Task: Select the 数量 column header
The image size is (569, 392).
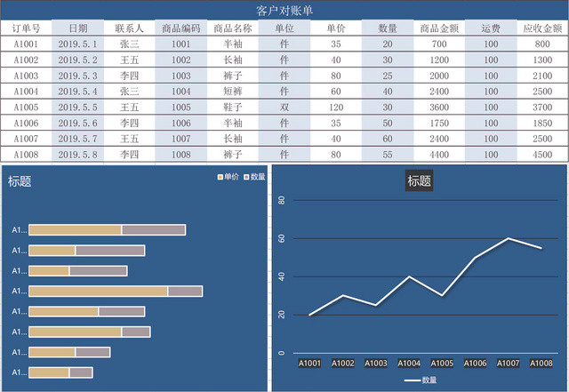Action: click(x=388, y=28)
